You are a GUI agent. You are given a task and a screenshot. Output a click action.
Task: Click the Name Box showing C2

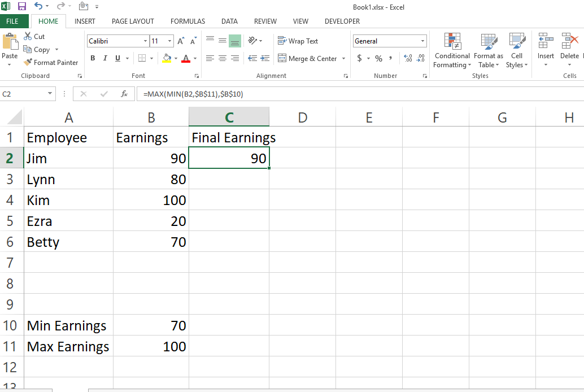click(28, 94)
